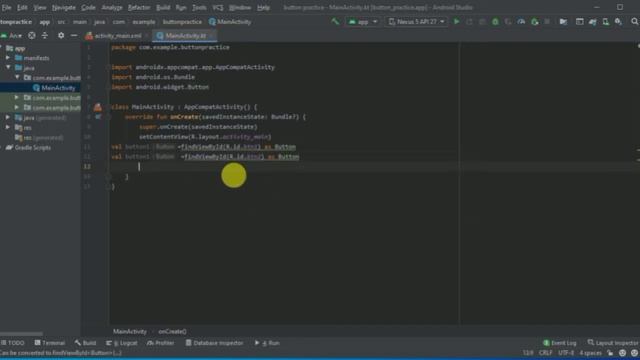Image resolution: width=640 pixels, height=360 pixels.
Task: Open the Profiler tool window
Action: tap(160, 343)
